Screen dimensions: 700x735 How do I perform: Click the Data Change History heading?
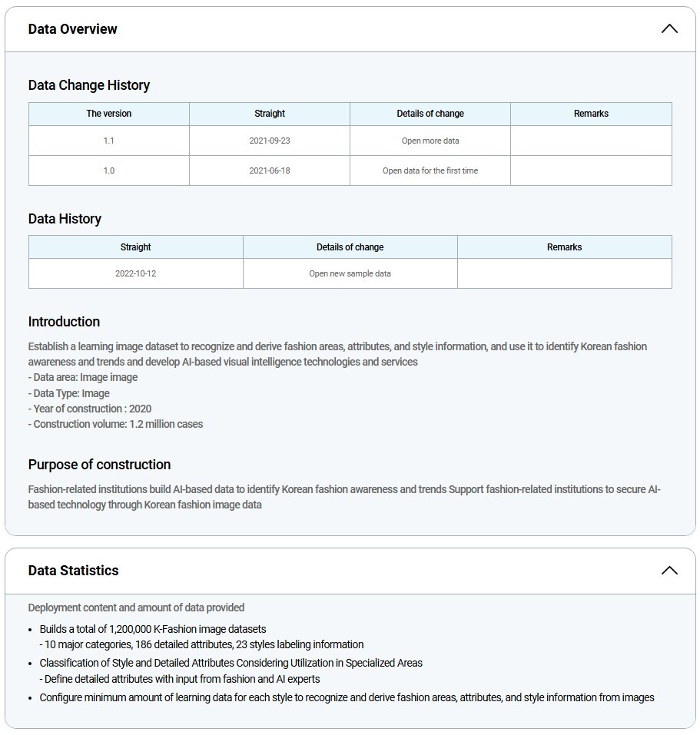pos(89,85)
